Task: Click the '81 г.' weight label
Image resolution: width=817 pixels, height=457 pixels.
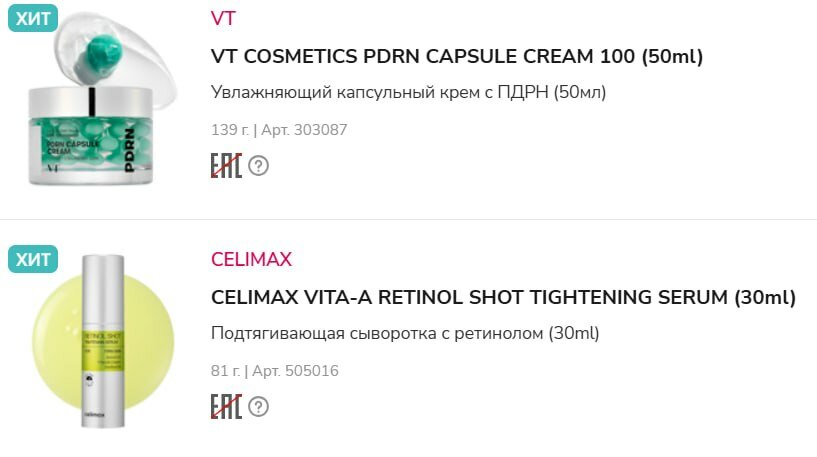Action: click(225, 371)
